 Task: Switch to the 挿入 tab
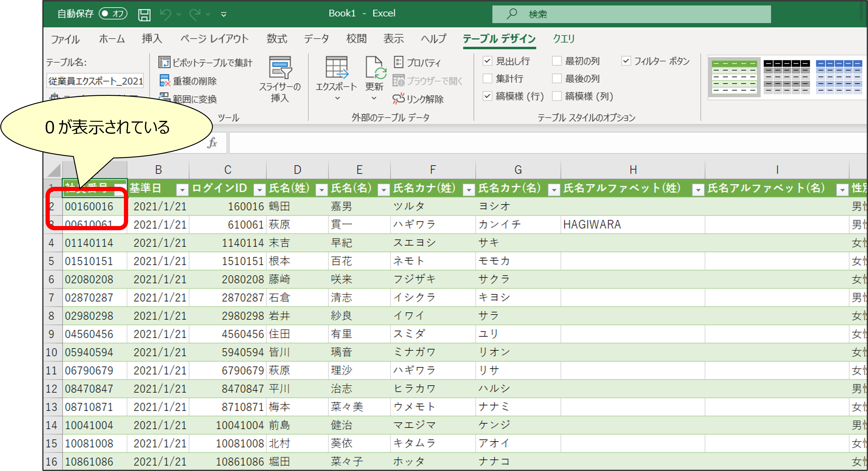coord(152,39)
